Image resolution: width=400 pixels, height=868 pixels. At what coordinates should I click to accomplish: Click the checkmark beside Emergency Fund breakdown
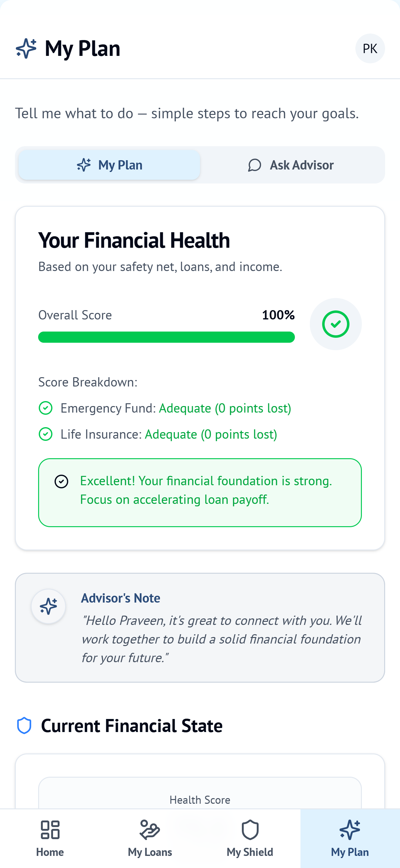(46, 408)
